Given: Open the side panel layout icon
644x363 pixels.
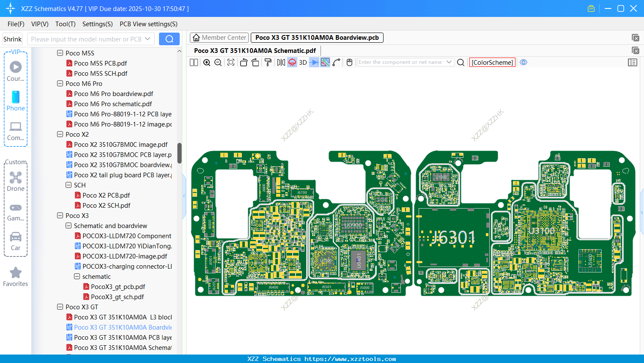Looking at the screenshot, I should 633,62.
